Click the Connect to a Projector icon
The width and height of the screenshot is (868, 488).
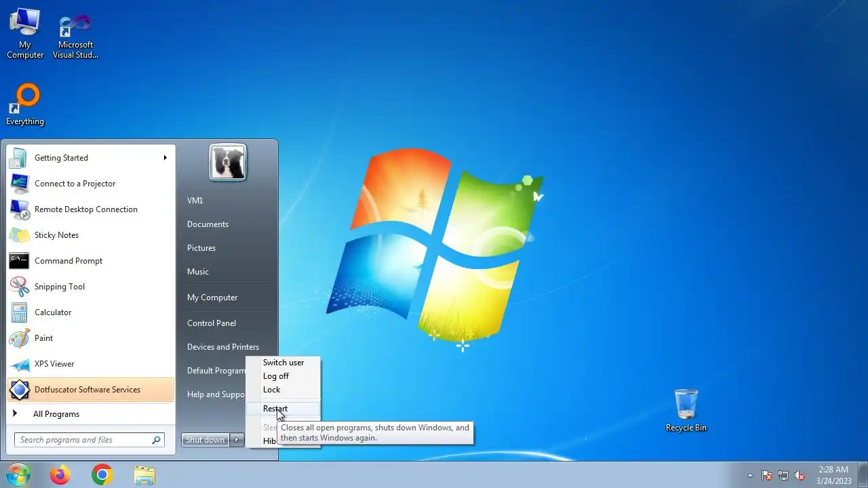point(19,184)
